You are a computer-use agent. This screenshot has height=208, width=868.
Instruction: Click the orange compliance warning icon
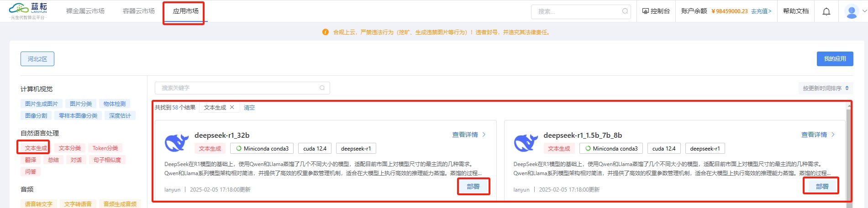325,32
